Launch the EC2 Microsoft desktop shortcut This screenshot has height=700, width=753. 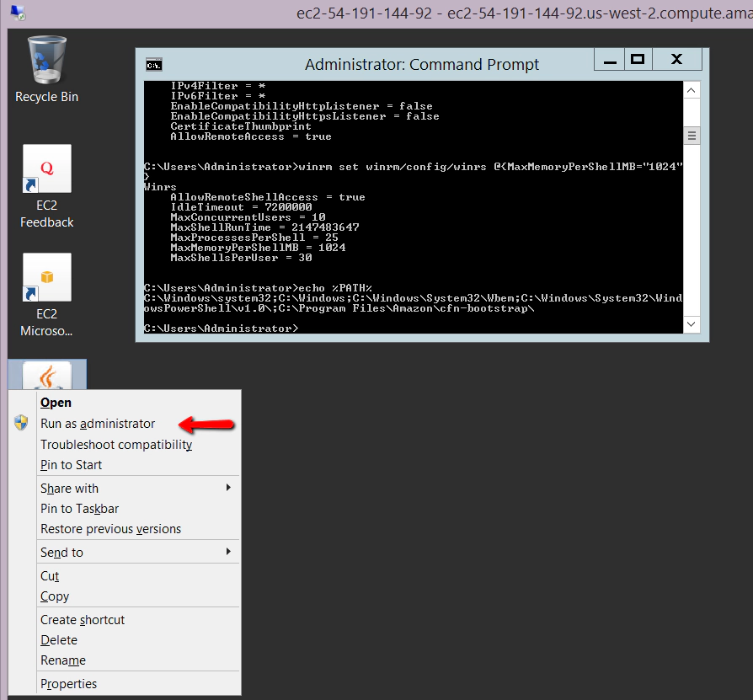[x=46, y=276]
